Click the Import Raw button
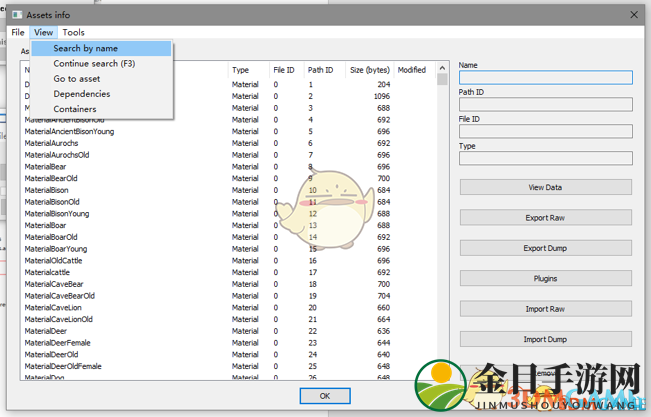The height and width of the screenshot is (417, 651). click(x=545, y=309)
